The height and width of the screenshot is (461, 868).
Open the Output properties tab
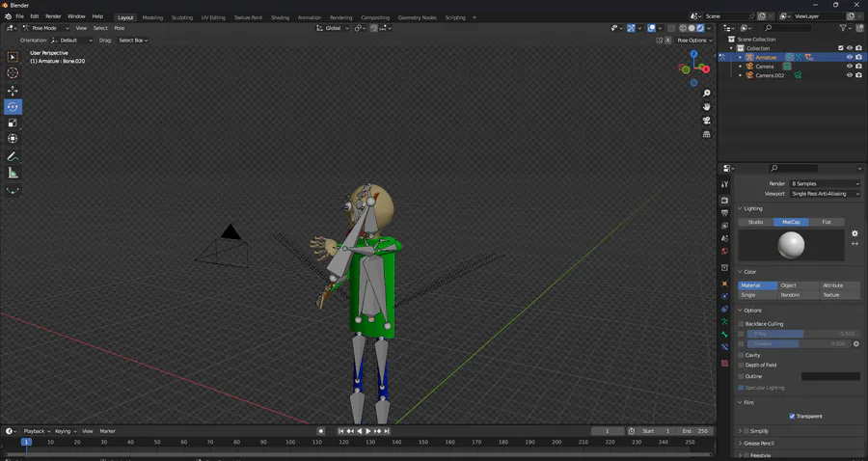click(x=724, y=213)
